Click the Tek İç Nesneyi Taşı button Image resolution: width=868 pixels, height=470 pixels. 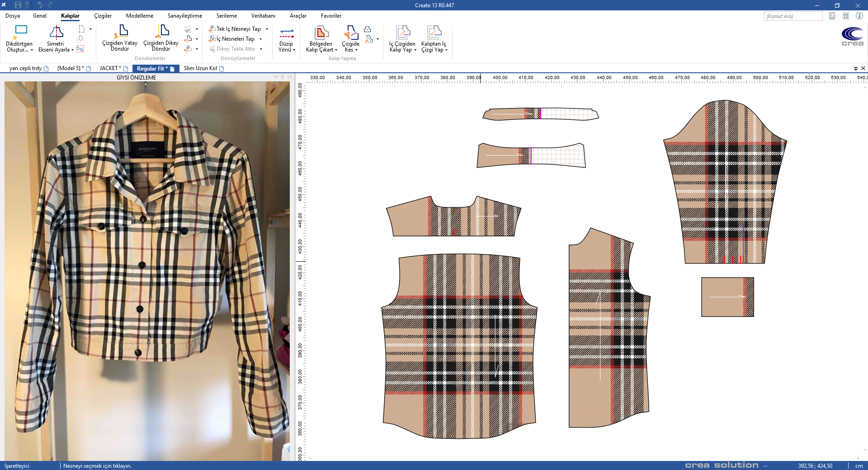coord(235,29)
